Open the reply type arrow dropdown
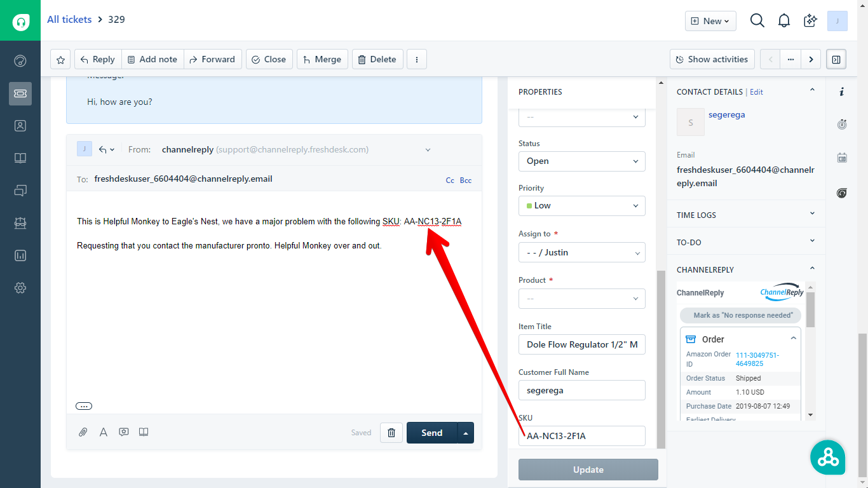This screenshot has height=488, width=868. click(106, 149)
